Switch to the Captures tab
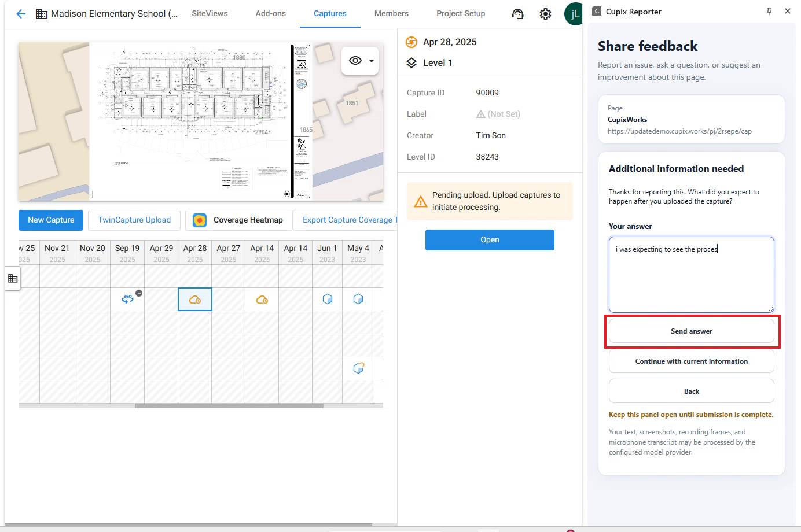Viewport: 801px width, 532px height. [330, 13]
